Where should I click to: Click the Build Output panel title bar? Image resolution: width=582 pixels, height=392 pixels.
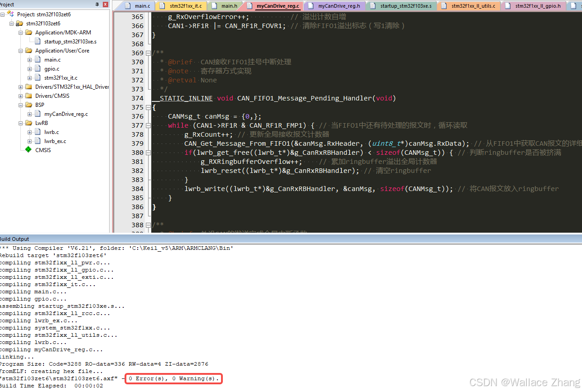click(x=291, y=239)
